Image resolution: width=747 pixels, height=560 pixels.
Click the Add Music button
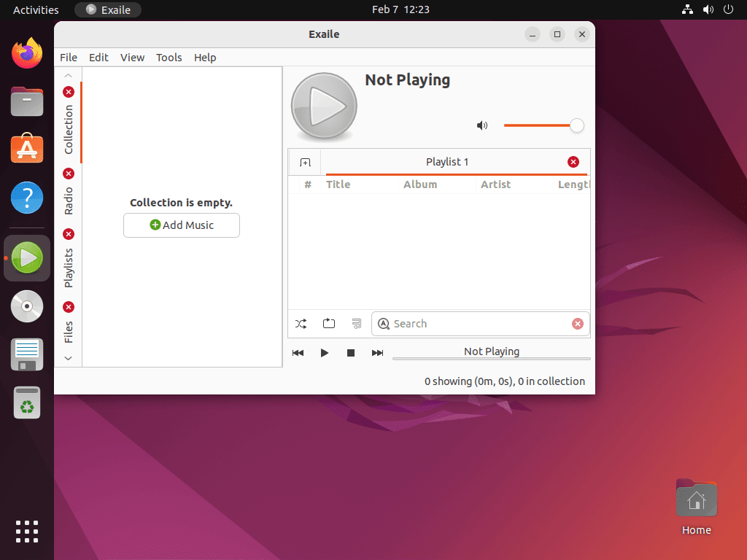point(181,225)
